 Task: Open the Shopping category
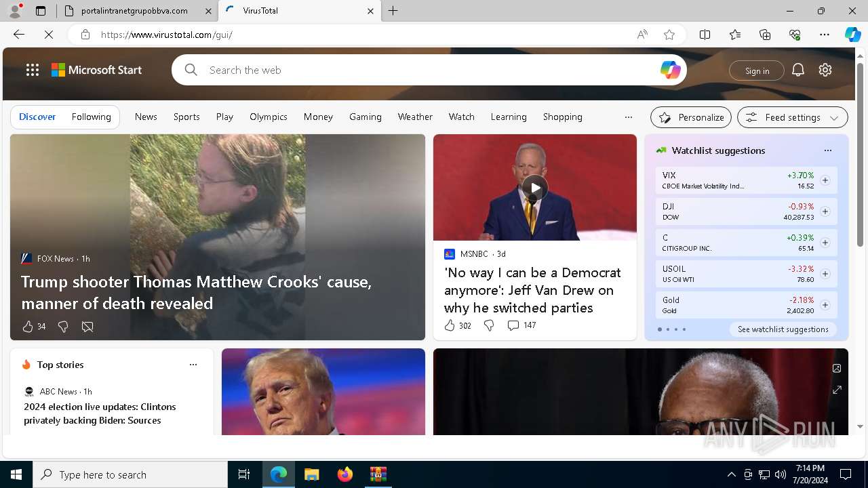pos(563,117)
